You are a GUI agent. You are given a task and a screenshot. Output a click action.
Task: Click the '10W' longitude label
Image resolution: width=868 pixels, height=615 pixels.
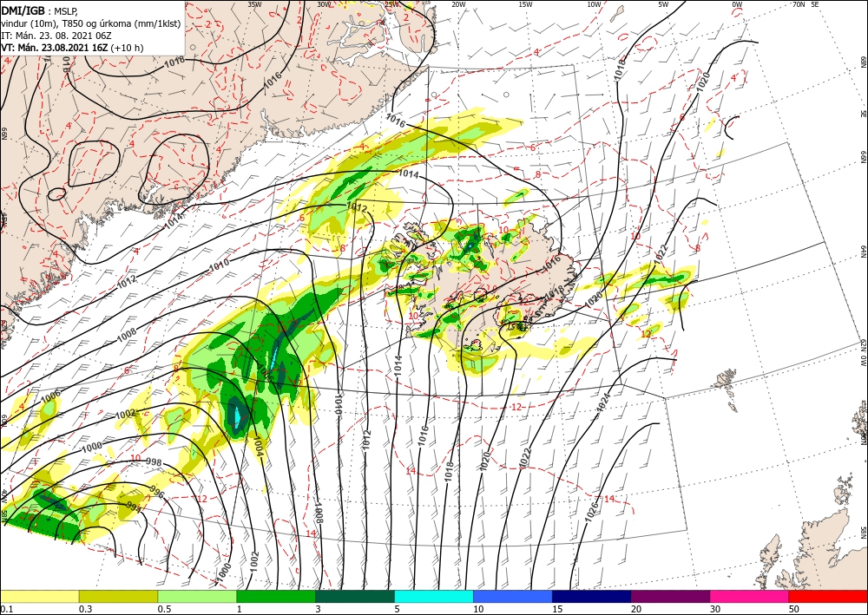(x=594, y=4)
